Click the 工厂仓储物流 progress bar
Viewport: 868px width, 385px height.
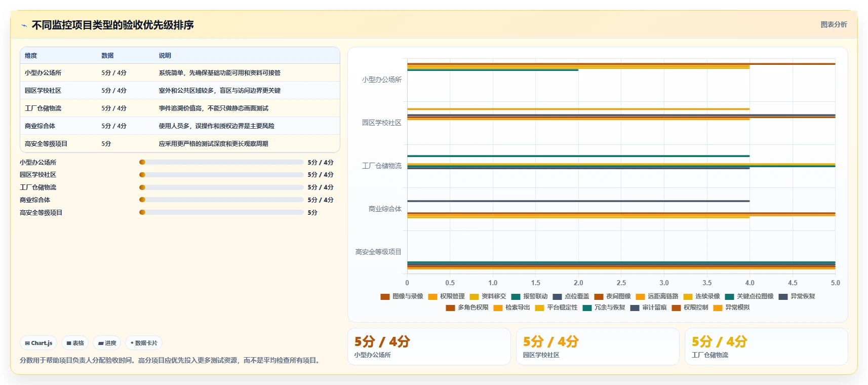pos(221,187)
